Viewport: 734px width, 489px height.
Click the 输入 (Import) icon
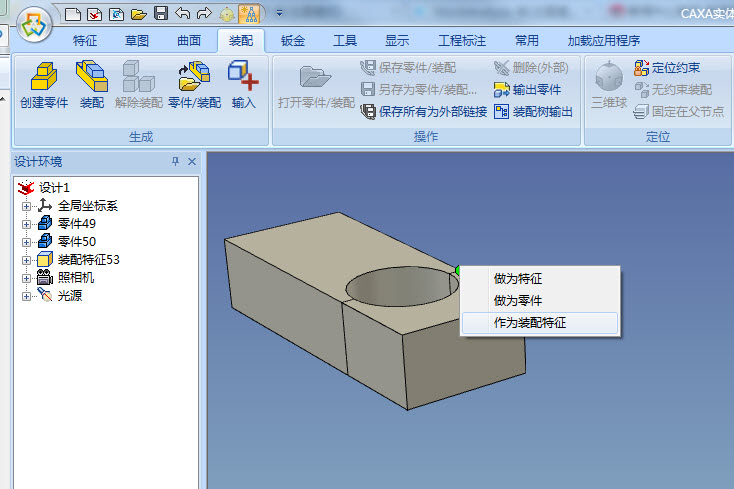click(244, 84)
